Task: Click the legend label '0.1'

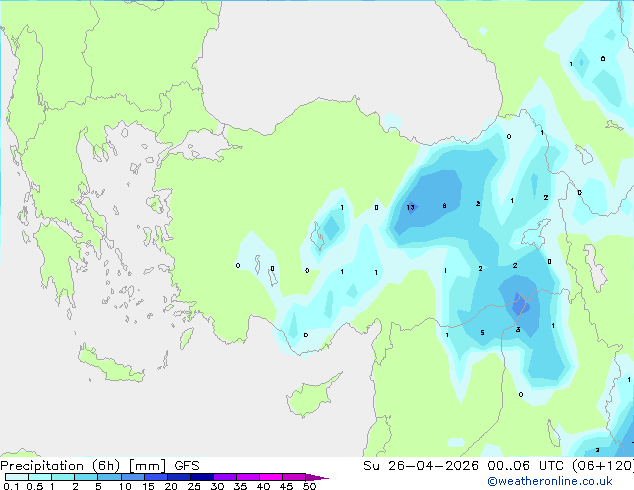Action: (x=11, y=486)
